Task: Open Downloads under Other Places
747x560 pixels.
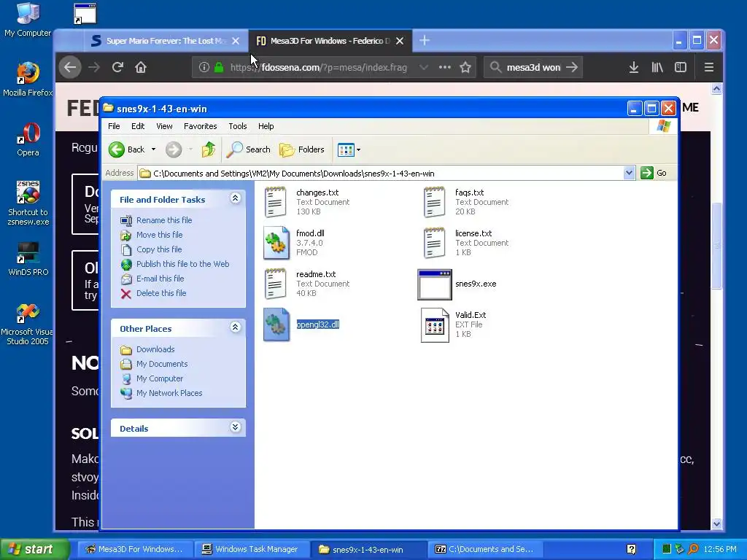Action: coord(155,349)
